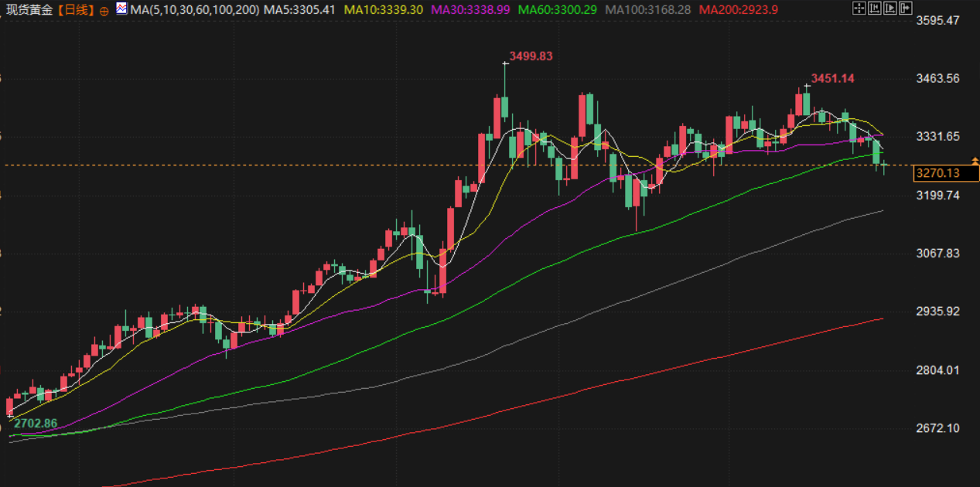Open the MA indicator chart icon
This screenshot has width=980, height=487.
[x=121, y=9]
